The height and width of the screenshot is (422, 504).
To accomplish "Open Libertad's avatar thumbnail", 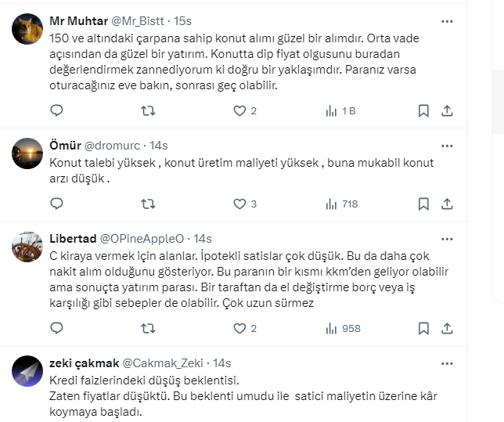I will (x=27, y=246).
